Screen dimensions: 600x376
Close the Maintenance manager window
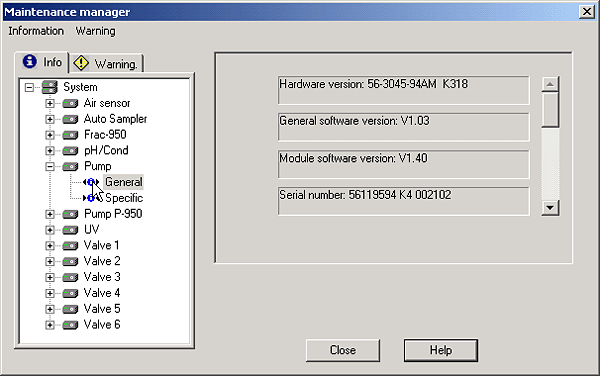click(587, 12)
